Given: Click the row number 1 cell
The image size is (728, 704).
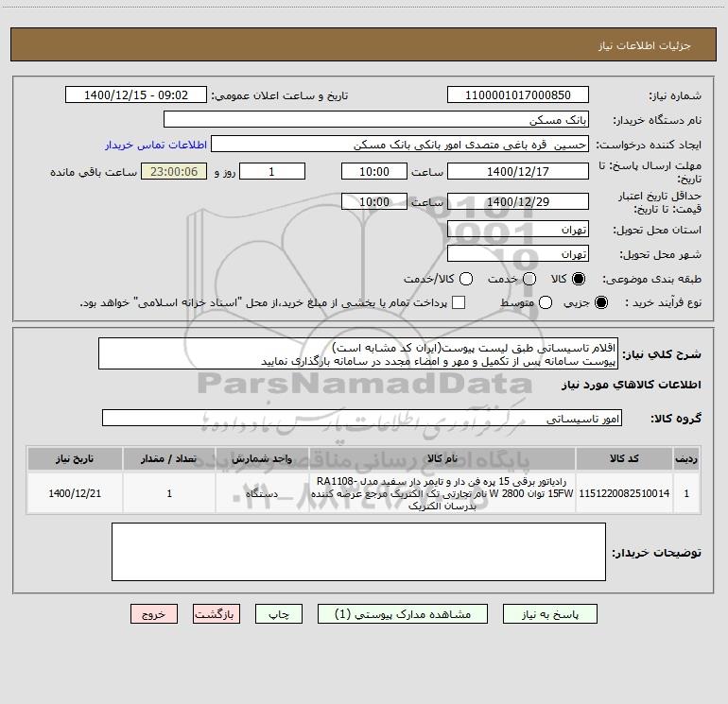Looking at the screenshot, I should coord(686,493).
